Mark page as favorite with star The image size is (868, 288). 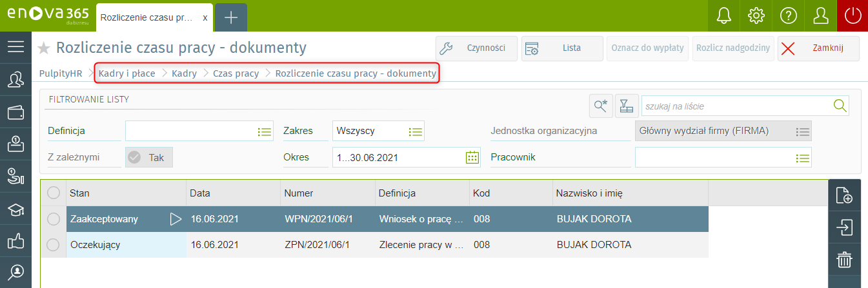44,48
